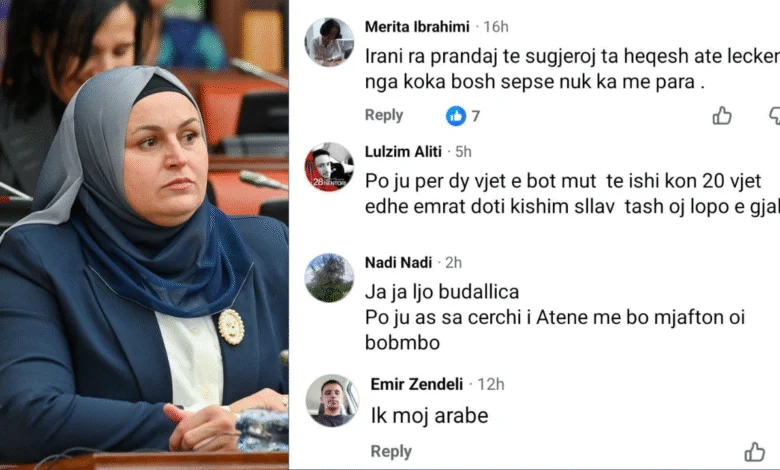Open the Lulzim Aliti username link
The image size is (780, 470).
(403, 152)
